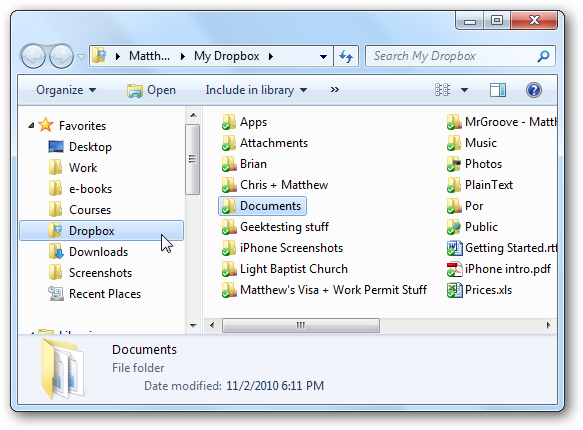This screenshot has width=583, height=430.
Task: Select the Getting Started.rtf file icon
Action: 454,248
